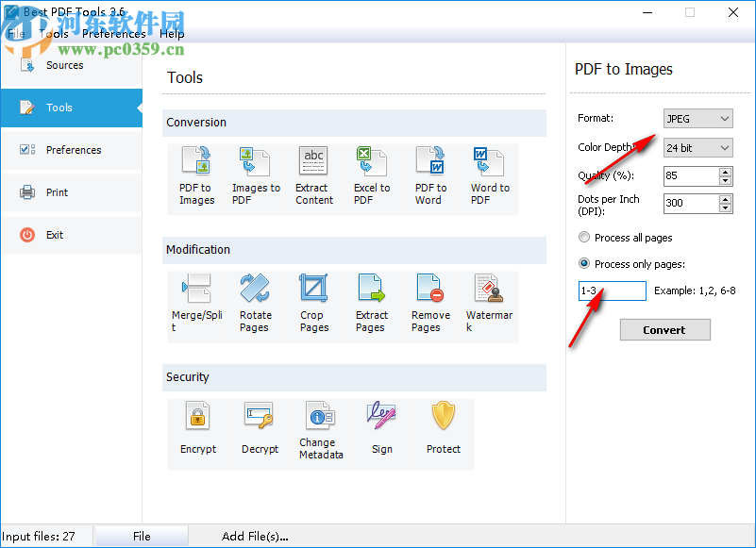
Task: Open the Tools menu
Action: (x=54, y=33)
